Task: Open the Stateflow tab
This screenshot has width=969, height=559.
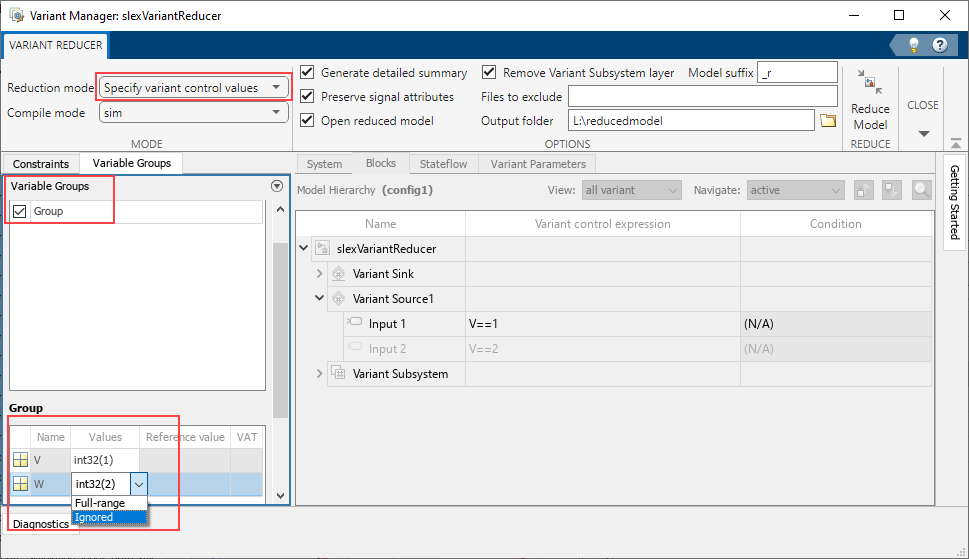Action: tap(443, 164)
